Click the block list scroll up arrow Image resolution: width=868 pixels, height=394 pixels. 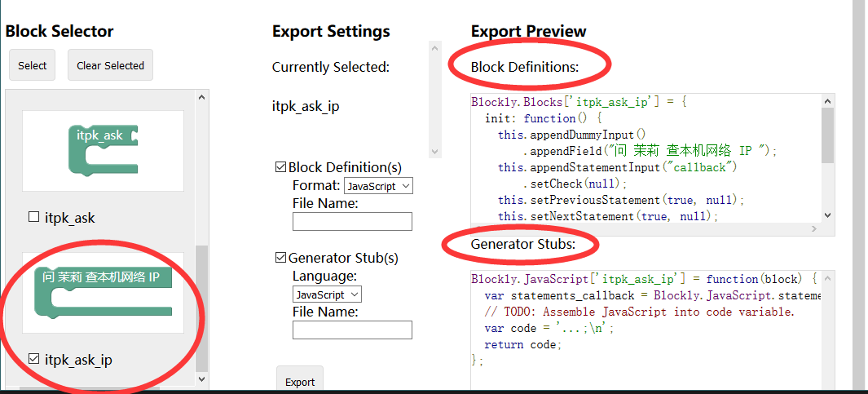point(201,98)
